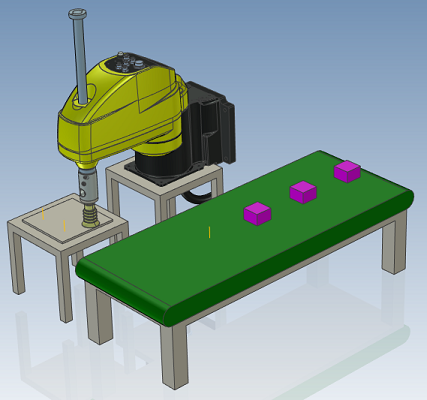Click the yellow marker line on the conveyor belt
Screen dimensions: 427x400
pyautogui.click(x=209, y=232)
